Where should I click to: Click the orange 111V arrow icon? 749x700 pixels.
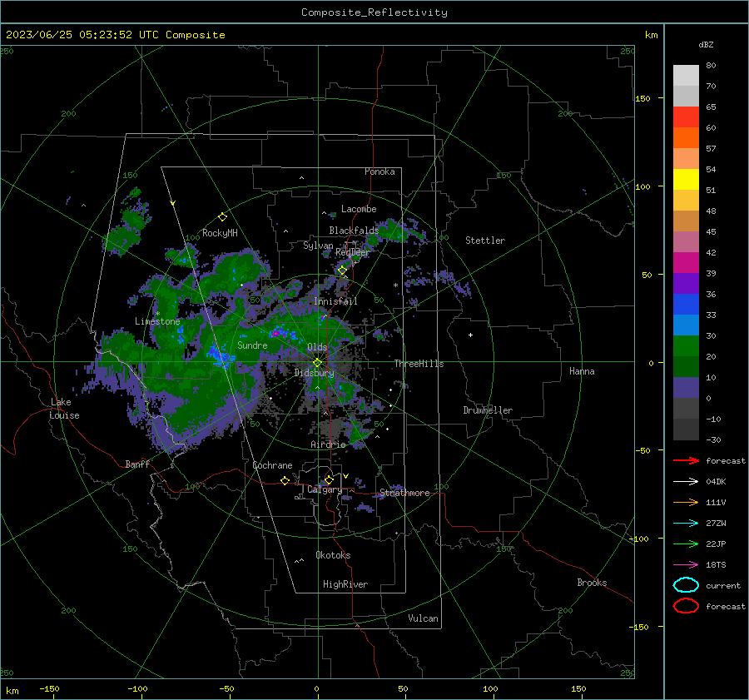(686, 502)
